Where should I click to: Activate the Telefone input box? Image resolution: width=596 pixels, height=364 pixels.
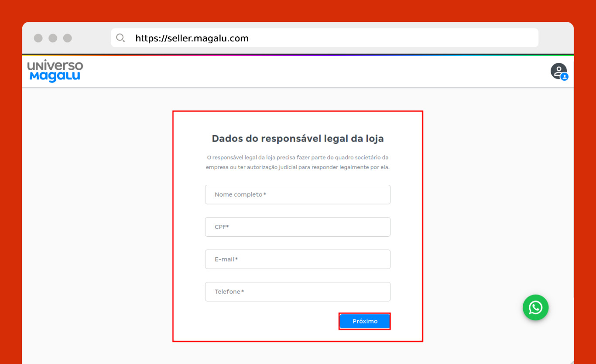pyautogui.click(x=298, y=292)
